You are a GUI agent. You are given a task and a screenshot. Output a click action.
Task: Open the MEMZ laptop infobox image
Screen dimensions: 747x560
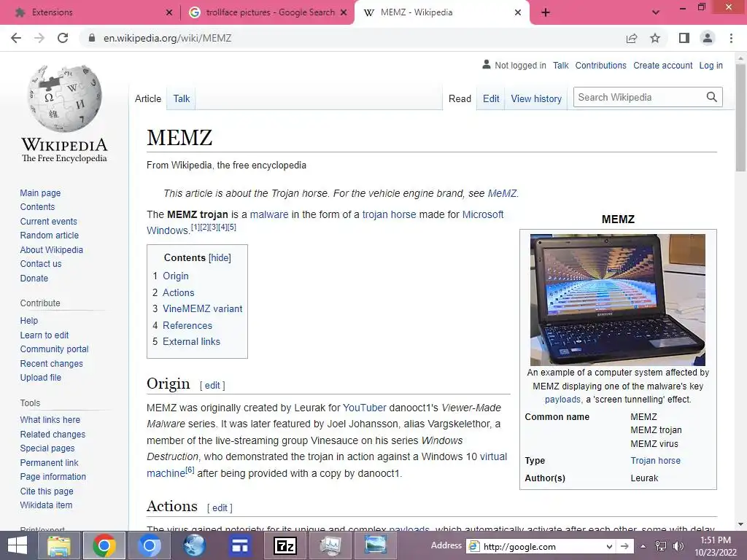[x=617, y=300]
